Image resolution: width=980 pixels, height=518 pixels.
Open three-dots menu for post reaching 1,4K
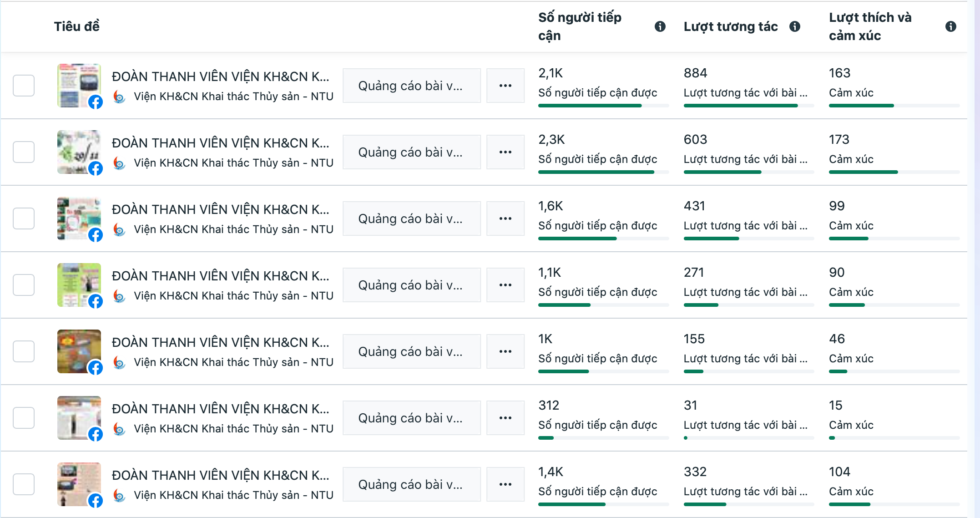[505, 484]
